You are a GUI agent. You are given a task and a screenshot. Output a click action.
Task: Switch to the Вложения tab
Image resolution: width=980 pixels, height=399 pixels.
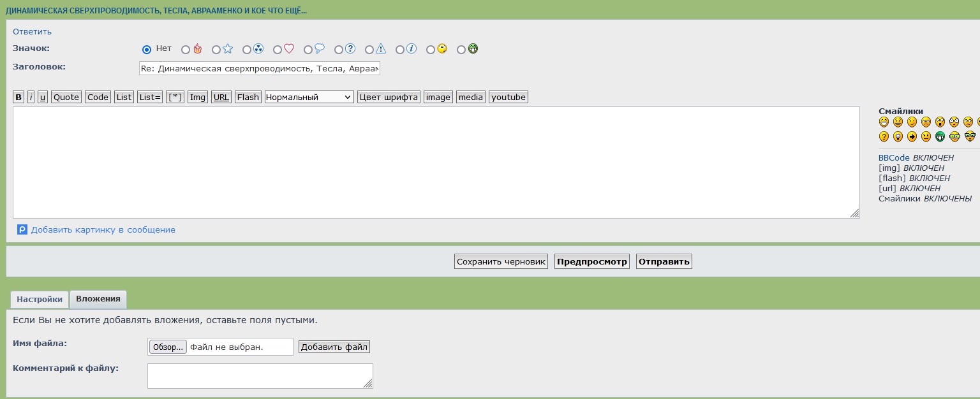(x=98, y=299)
